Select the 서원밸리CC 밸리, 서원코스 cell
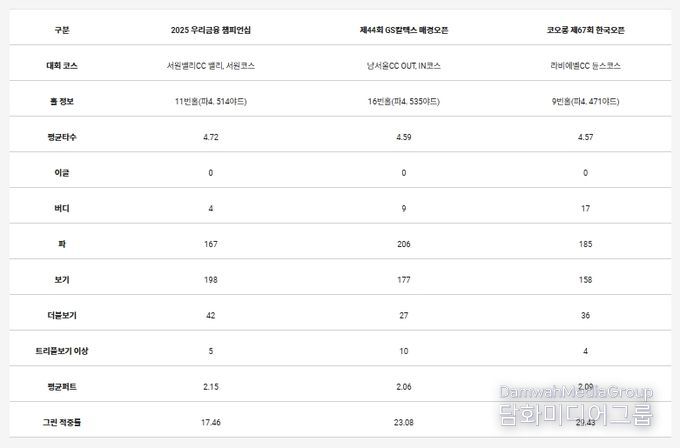680x448 pixels. 211,65
